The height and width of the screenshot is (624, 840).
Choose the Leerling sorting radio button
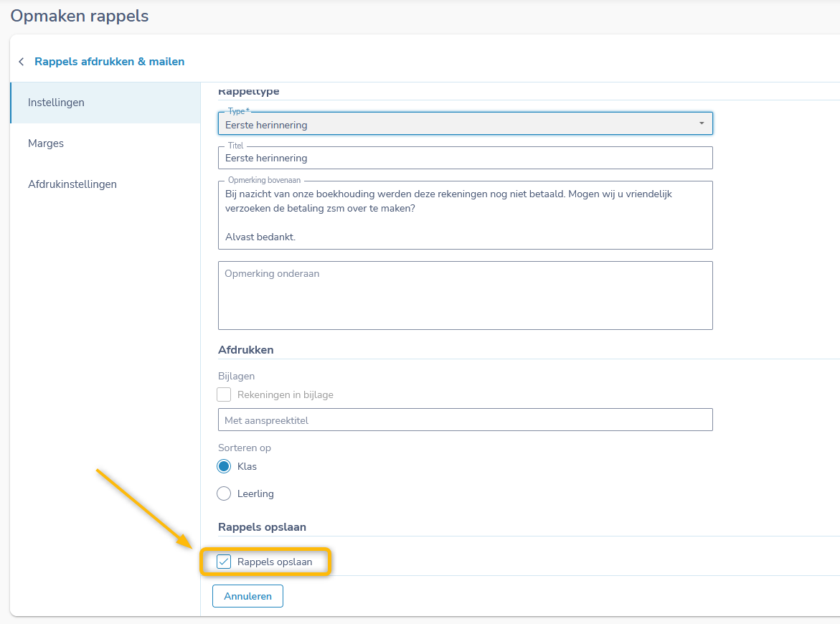(x=225, y=493)
